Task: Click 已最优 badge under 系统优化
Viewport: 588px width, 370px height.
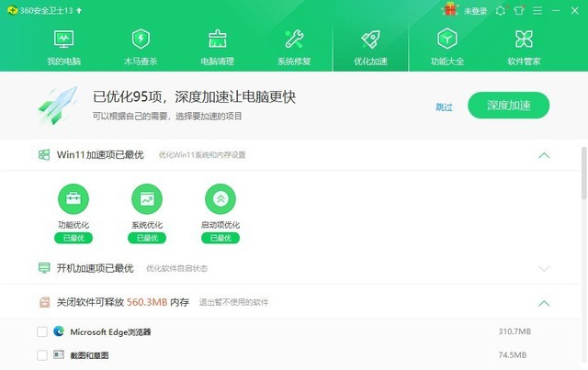Action: point(147,238)
